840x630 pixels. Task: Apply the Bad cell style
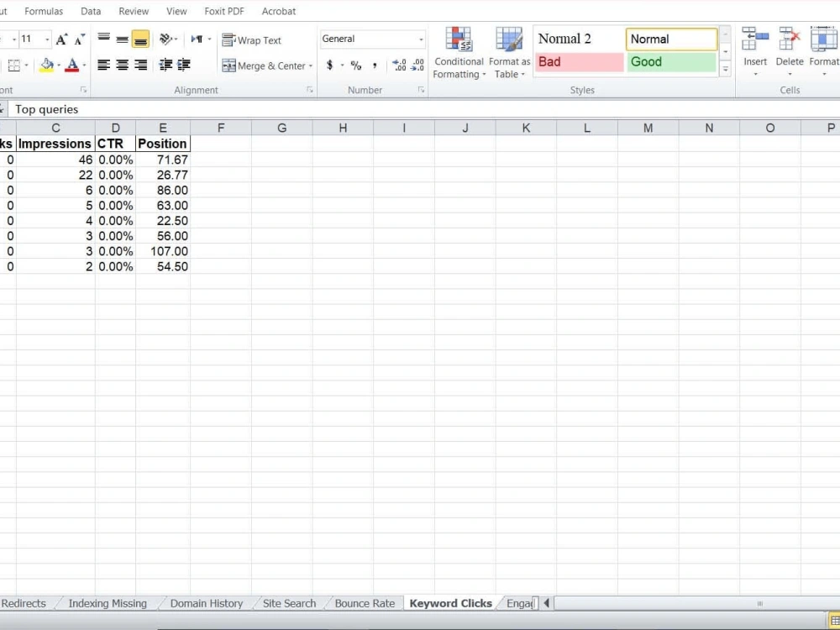(579, 61)
